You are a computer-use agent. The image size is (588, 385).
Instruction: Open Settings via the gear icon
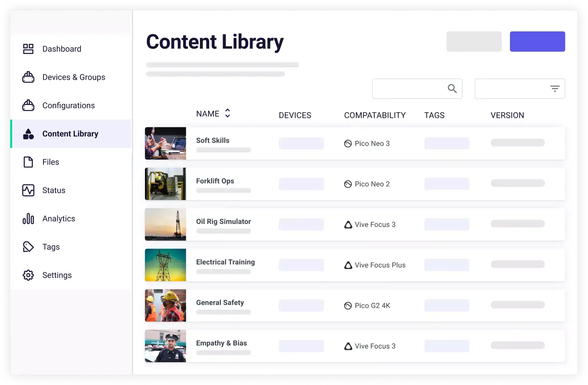[x=28, y=275]
